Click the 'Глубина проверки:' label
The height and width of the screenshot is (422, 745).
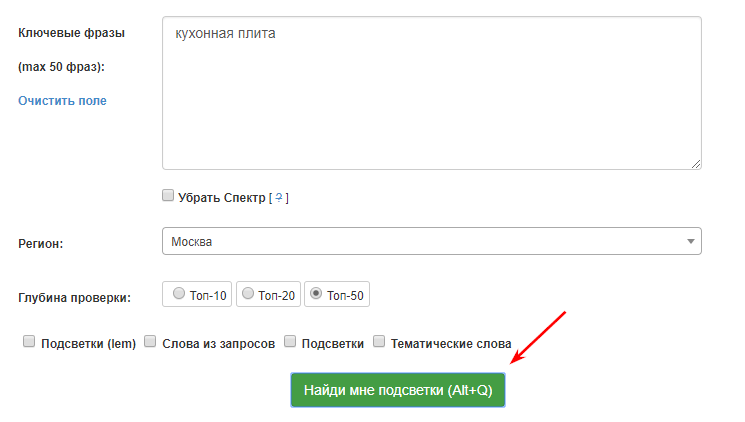74,298
